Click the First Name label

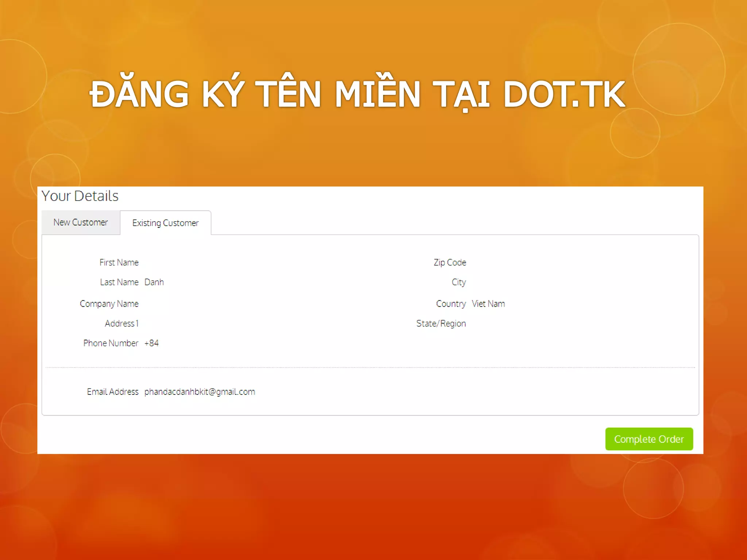pyautogui.click(x=119, y=262)
